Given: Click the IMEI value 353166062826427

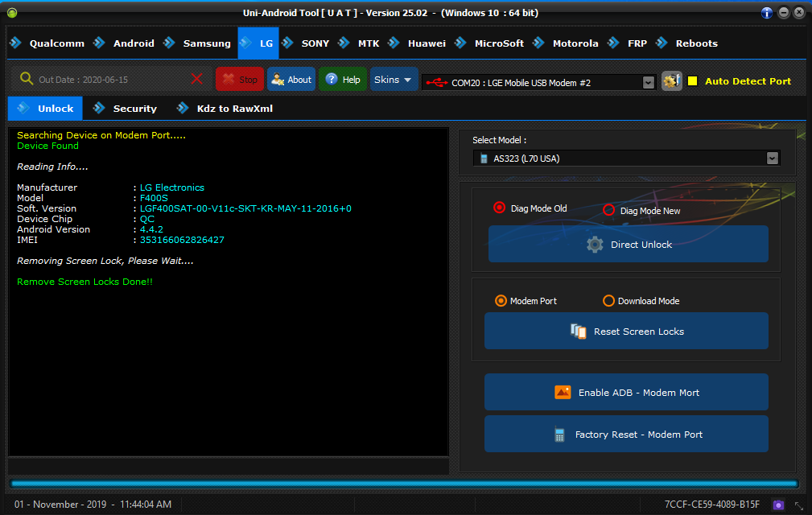Looking at the screenshot, I should pyautogui.click(x=182, y=240).
